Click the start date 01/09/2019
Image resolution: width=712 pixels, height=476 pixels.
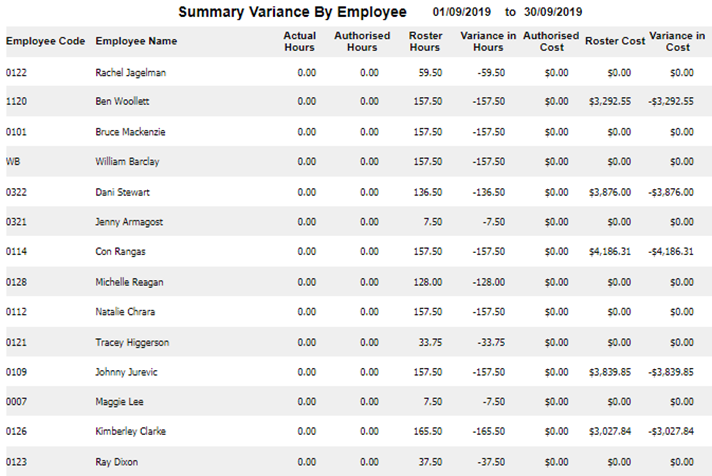point(461,13)
